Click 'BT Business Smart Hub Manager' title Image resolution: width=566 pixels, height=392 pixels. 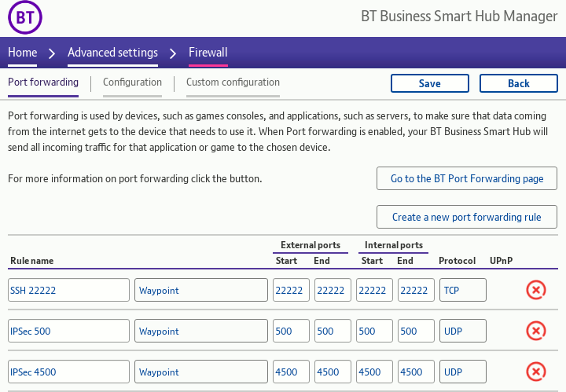click(x=459, y=16)
